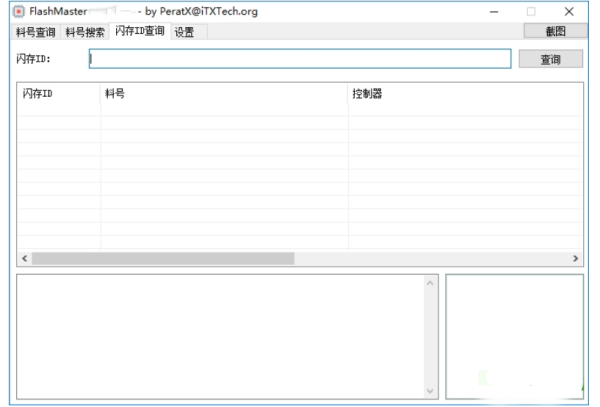The width and height of the screenshot is (600, 407).
Task: Click the 控制器 column header
Action: [x=465, y=94]
